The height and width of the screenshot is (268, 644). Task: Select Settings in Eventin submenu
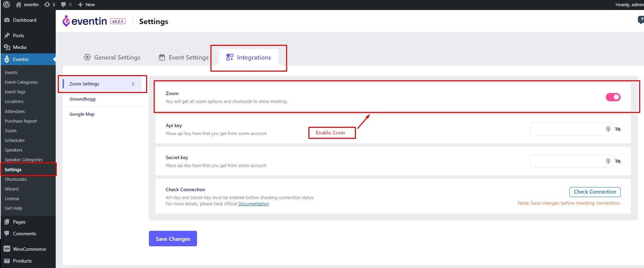point(13,169)
